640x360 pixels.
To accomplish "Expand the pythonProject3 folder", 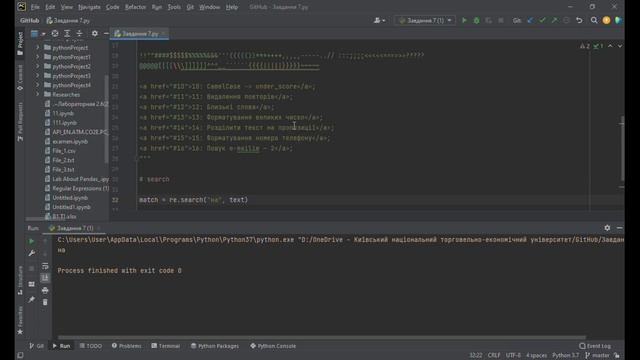I will (x=38, y=76).
